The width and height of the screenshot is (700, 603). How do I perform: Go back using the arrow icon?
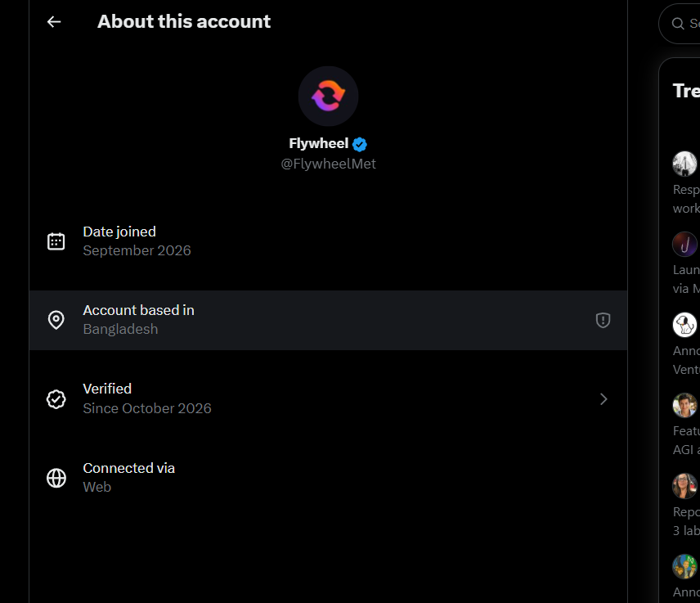coord(54,21)
